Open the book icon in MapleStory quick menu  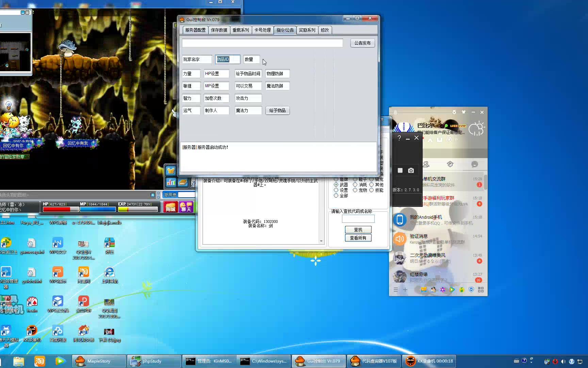183,182
